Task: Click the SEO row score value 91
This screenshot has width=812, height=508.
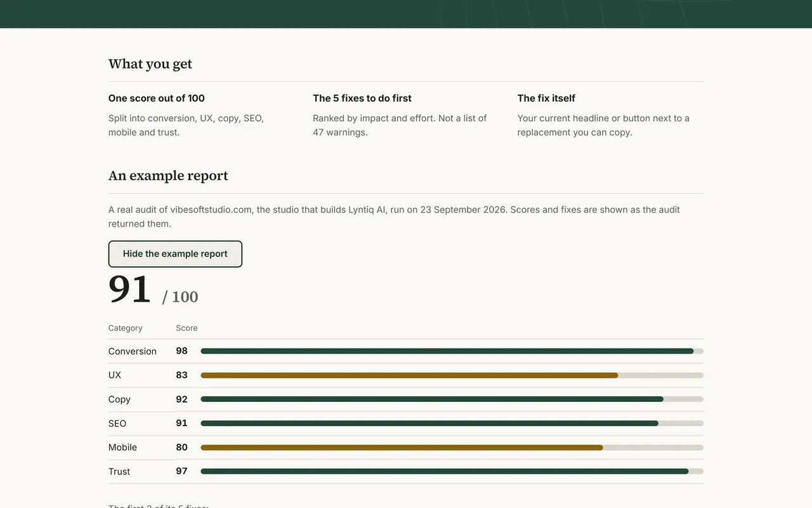Action: tap(182, 424)
